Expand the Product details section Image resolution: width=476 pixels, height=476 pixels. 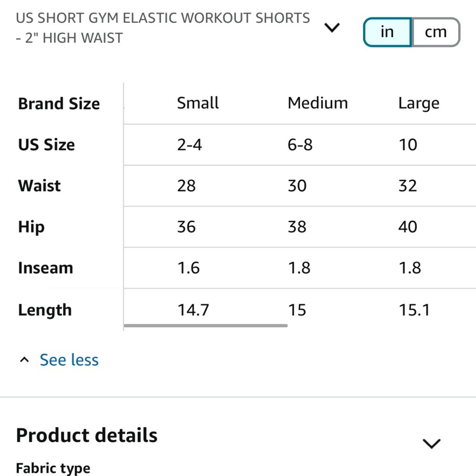click(431, 443)
